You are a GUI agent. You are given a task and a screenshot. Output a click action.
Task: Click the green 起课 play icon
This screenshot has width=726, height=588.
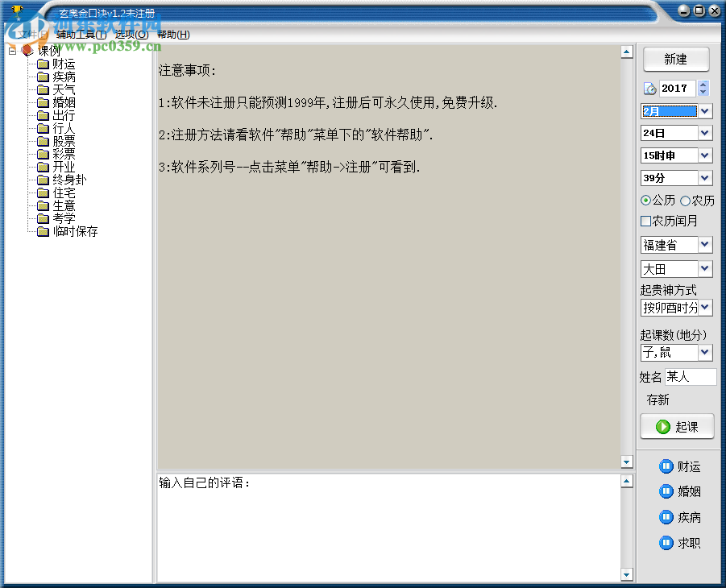pos(662,426)
